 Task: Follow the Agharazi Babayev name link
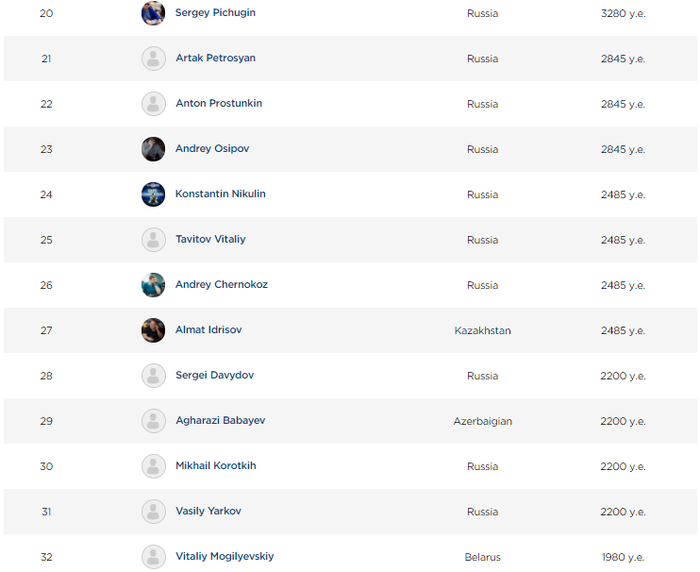(x=220, y=421)
